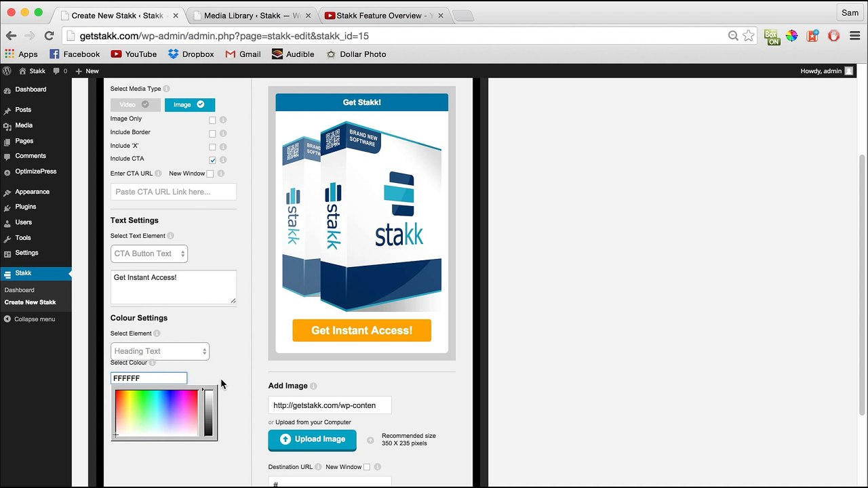This screenshot has width=868, height=488.
Task: Select the Video media type toggle
Action: 136,104
